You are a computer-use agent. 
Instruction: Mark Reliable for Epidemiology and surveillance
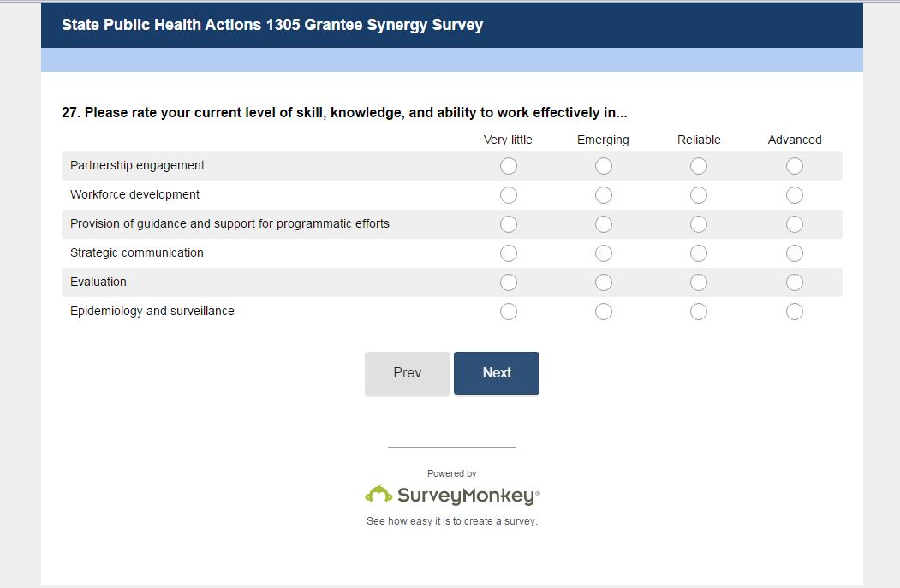tap(699, 312)
